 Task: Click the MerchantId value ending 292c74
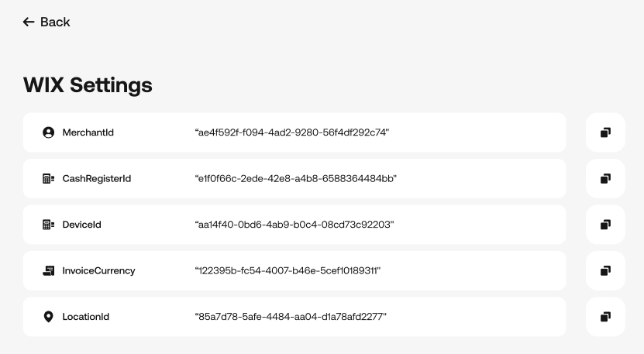pos(292,132)
